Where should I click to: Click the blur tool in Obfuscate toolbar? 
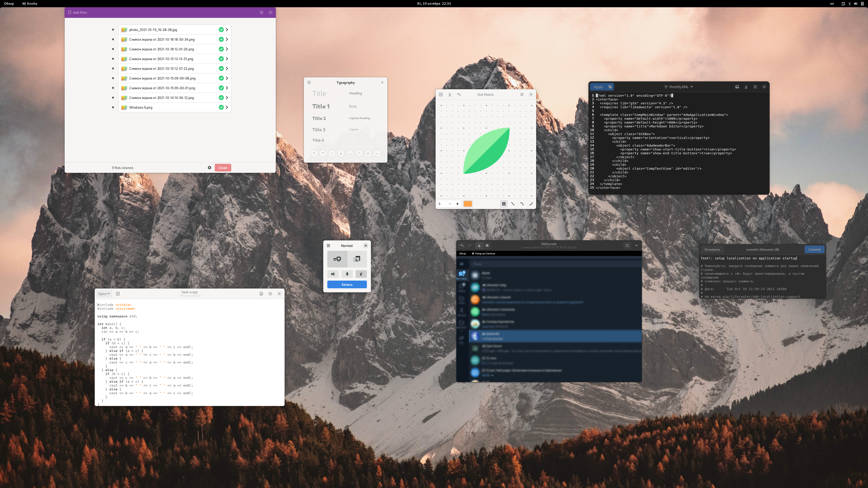point(479,246)
